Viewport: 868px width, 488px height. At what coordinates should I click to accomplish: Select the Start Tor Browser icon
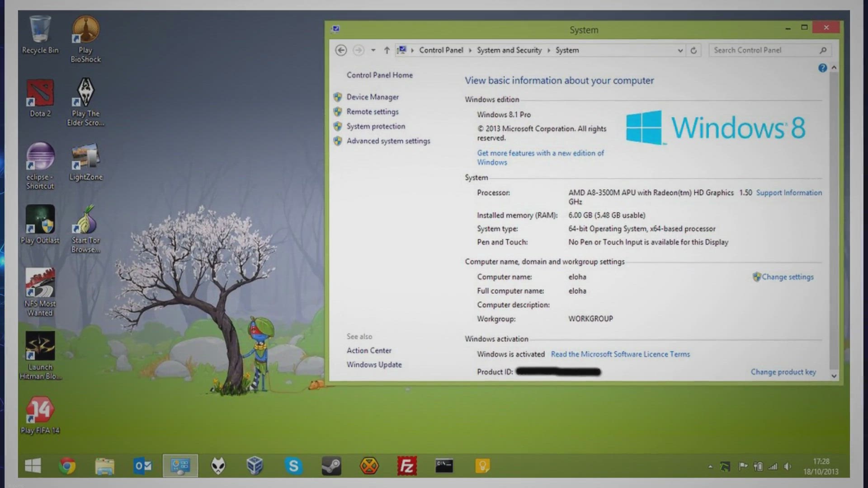[x=85, y=229]
